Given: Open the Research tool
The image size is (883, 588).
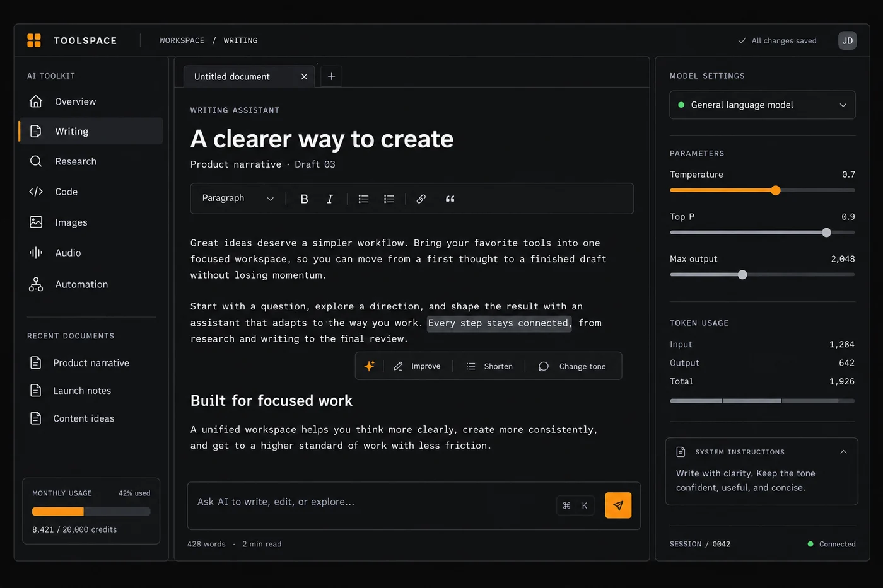Looking at the screenshot, I should [91, 161].
